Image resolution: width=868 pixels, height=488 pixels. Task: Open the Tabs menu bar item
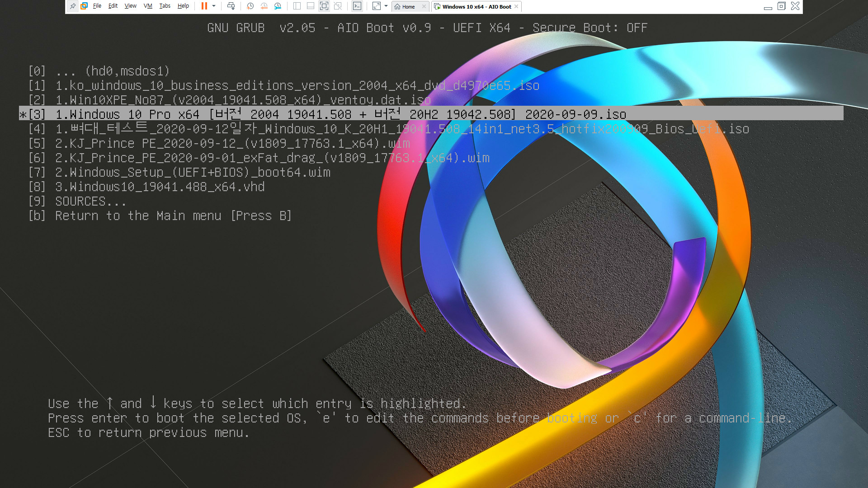point(164,6)
